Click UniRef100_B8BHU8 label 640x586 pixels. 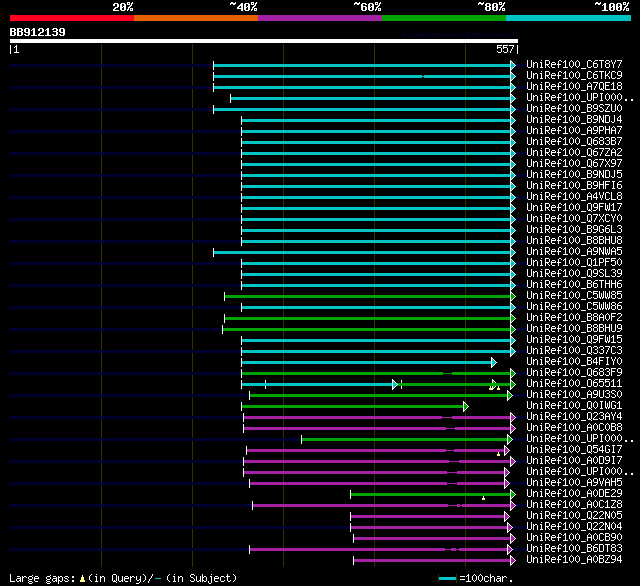[574, 241]
